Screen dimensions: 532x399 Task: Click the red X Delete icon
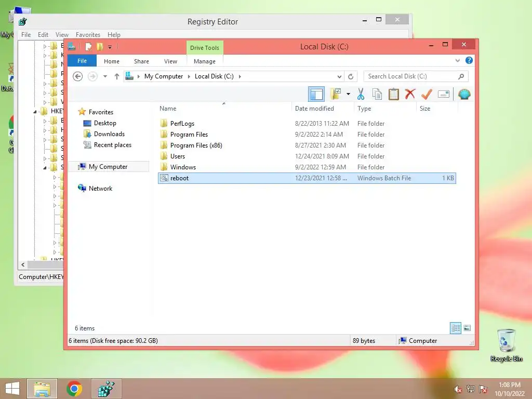pos(410,94)
